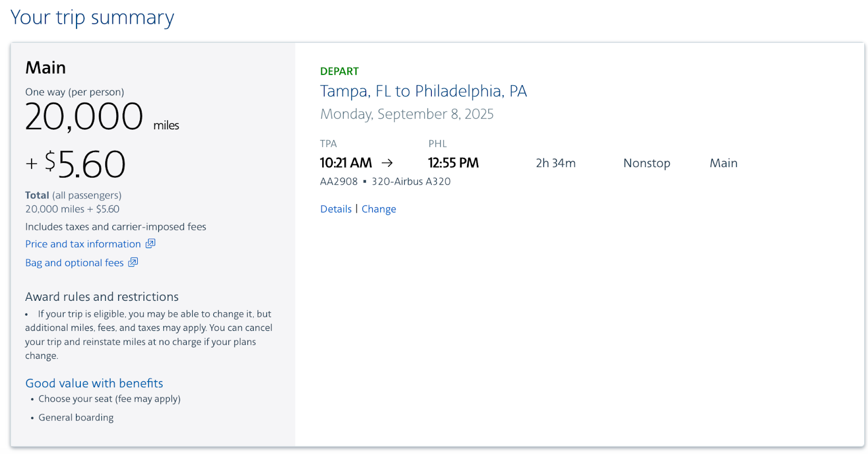
Task: Click the Nonstop label
Action: pyautogui.click(x=647, y=163)
